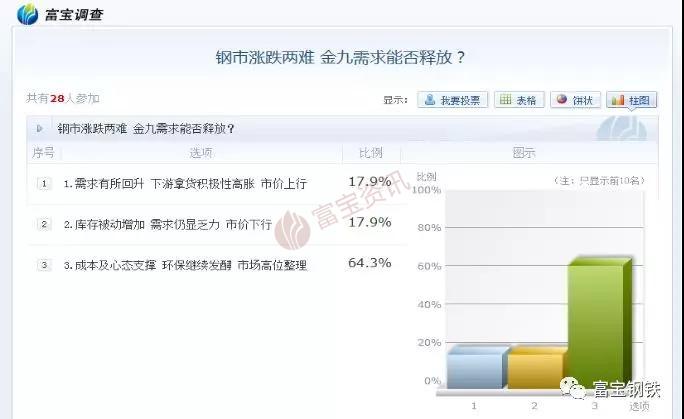The image size is (684, 419).
Task: Click the 选项 column header
Action: (x=200, y=153)
